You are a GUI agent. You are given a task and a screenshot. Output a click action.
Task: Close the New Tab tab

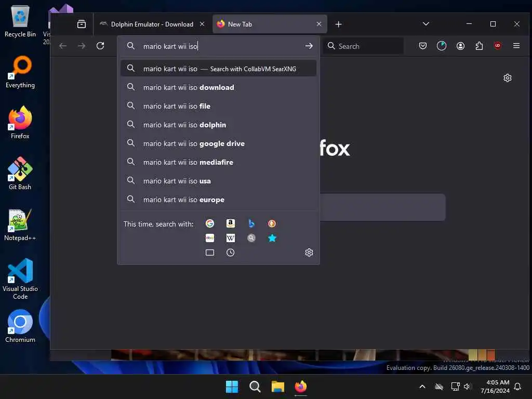tap(318, 24)
